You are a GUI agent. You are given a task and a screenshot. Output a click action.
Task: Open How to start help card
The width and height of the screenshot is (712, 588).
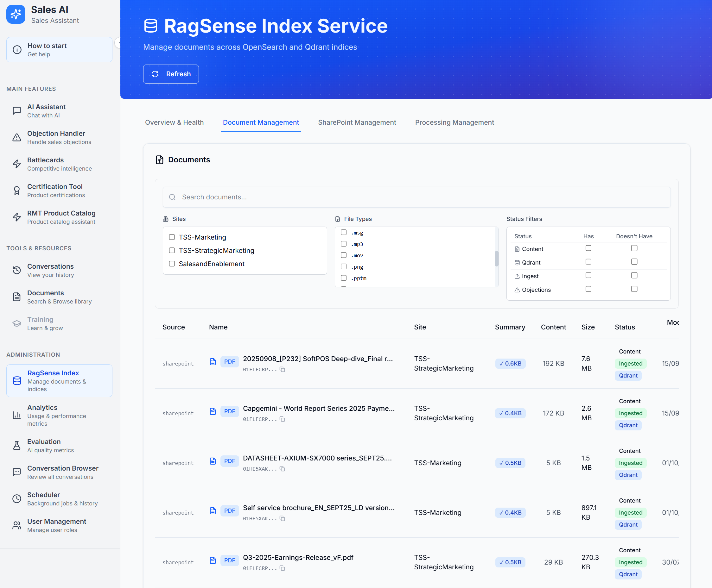click(x=59, y=50)
